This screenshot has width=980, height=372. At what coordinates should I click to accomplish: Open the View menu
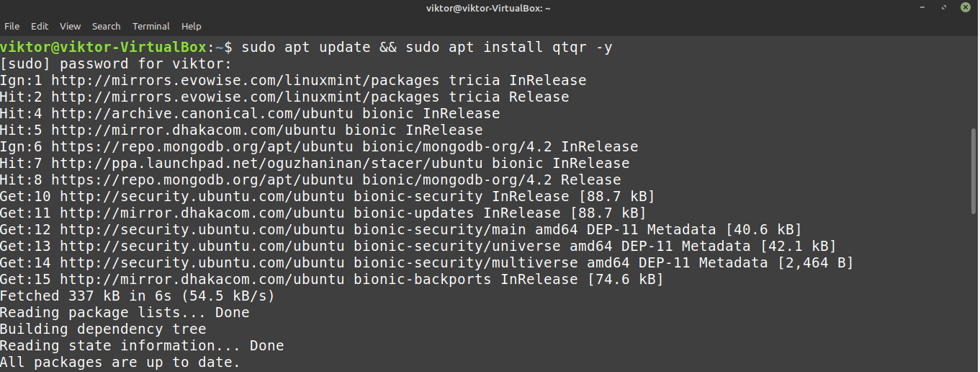click(x=70, y=26)
